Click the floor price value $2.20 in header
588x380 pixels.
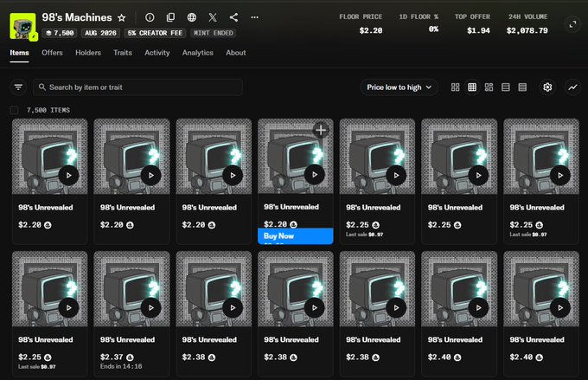(371, 30)
